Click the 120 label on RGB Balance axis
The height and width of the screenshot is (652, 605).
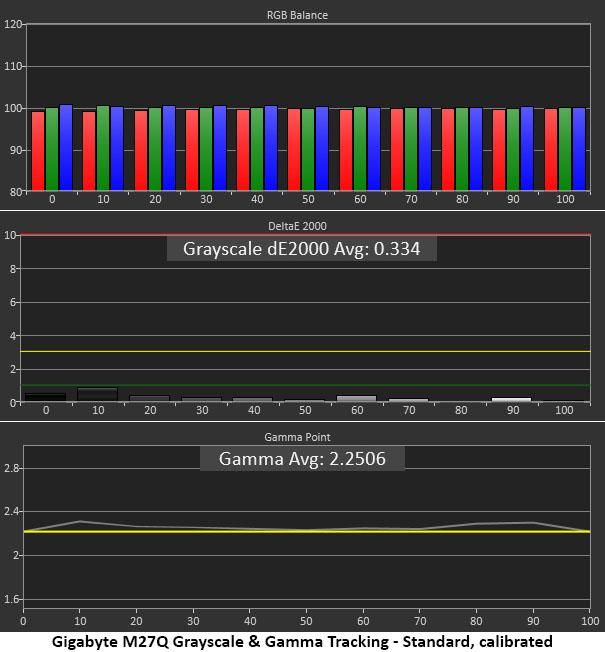click(13, 24)
